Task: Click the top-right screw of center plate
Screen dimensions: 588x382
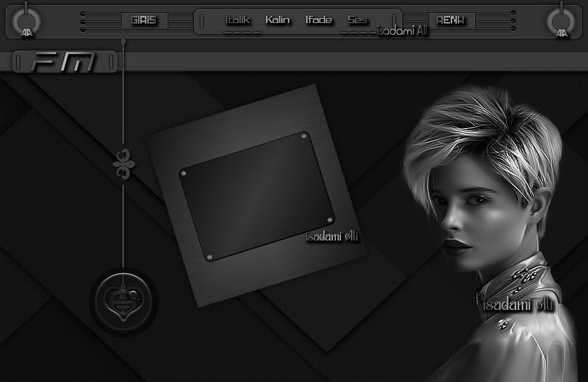Action: coord(304,136)
